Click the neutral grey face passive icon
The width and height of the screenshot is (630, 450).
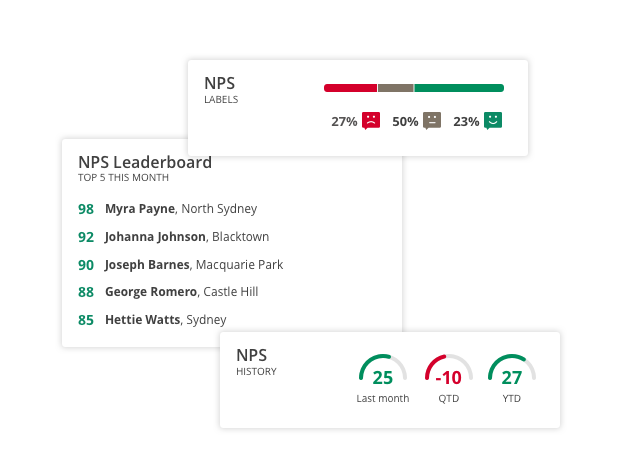432,121
